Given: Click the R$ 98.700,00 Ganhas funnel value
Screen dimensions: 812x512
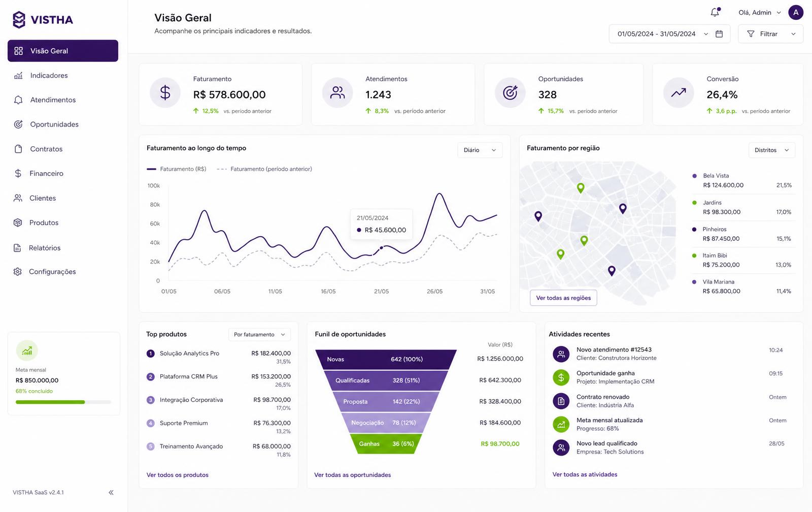Looking at the screenshot, I should (500, 444).
